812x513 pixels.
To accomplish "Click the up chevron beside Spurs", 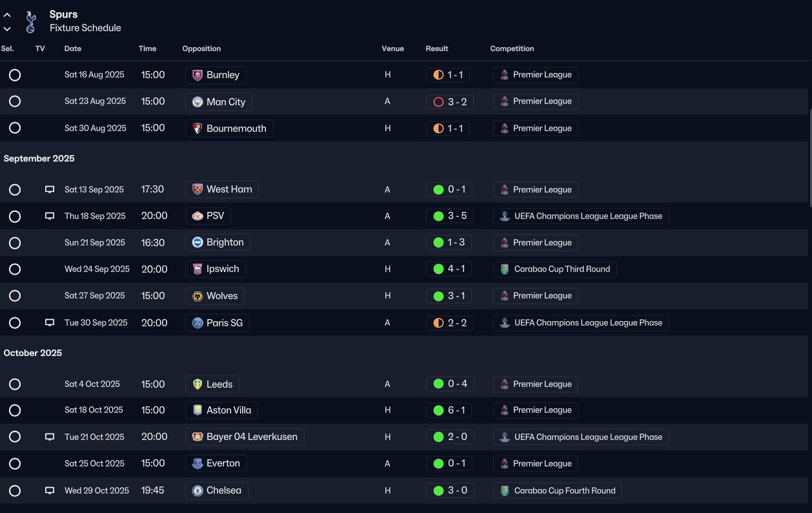I will click(7, 15).
